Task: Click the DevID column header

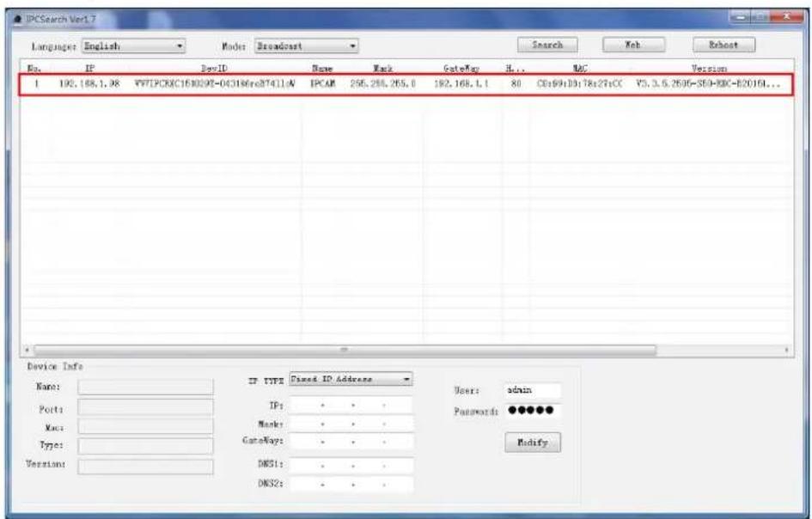Action: click(x=215, y=69)
